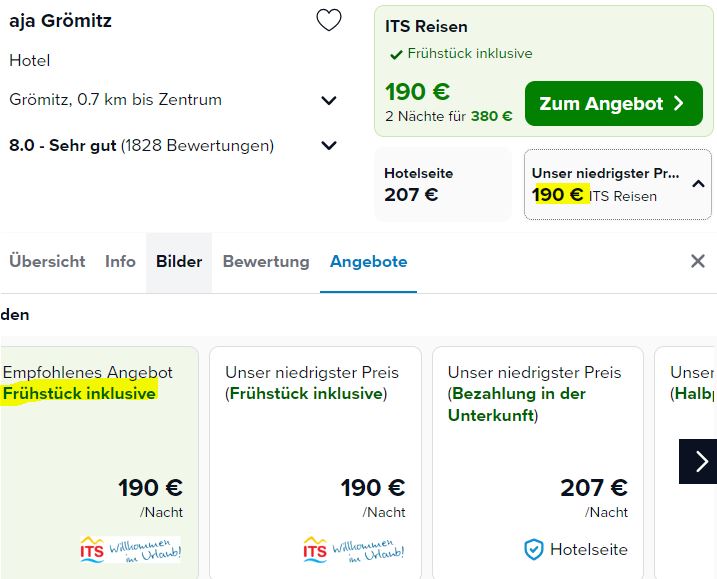Close the details panel with the X
The image size is (717, 579).
pyautogui.click(x=698, y=261)
